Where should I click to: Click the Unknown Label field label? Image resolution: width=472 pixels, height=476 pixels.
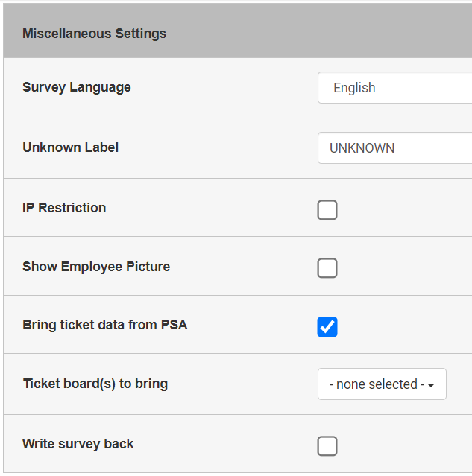click(x=71, y=147)
